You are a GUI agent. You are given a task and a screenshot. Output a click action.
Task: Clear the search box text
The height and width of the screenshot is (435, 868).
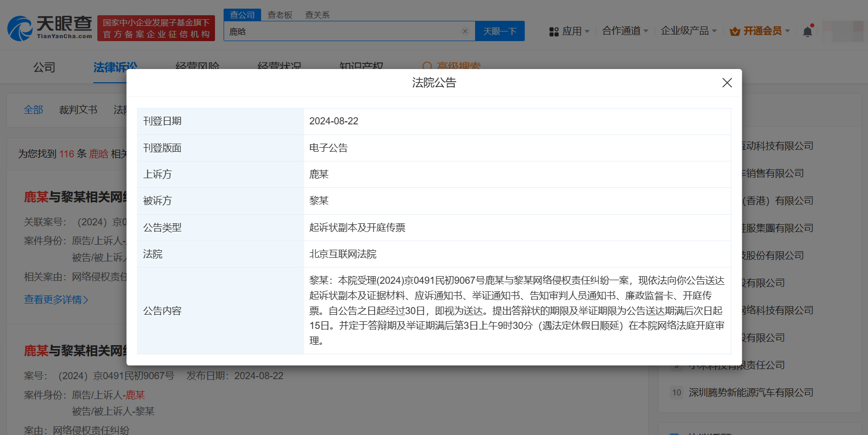tap(465, 31)
